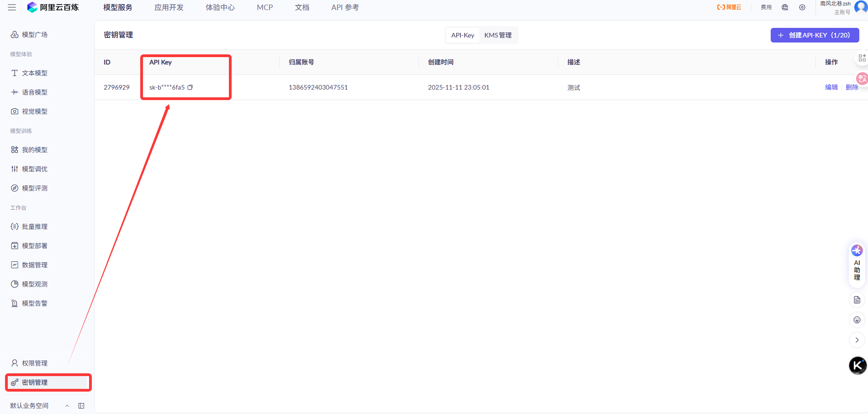
Task: Click the ID value 2796929
Action: coord(116,87)
